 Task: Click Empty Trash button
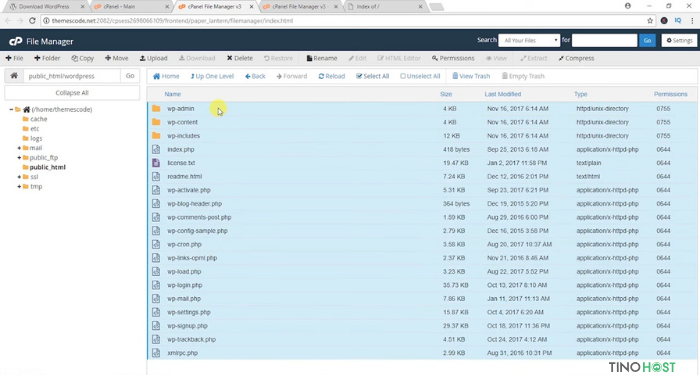click(523, 76)
